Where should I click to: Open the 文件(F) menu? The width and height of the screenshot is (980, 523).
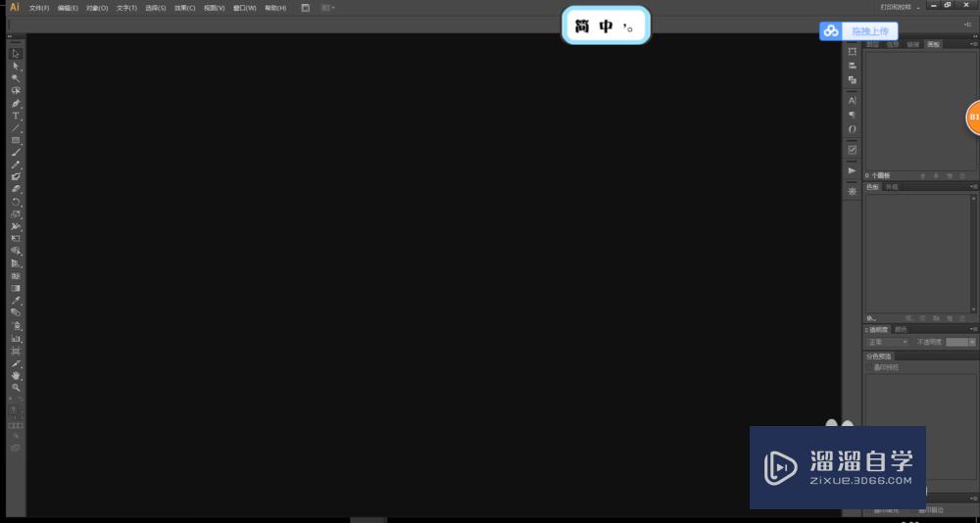tap(39, 8)
